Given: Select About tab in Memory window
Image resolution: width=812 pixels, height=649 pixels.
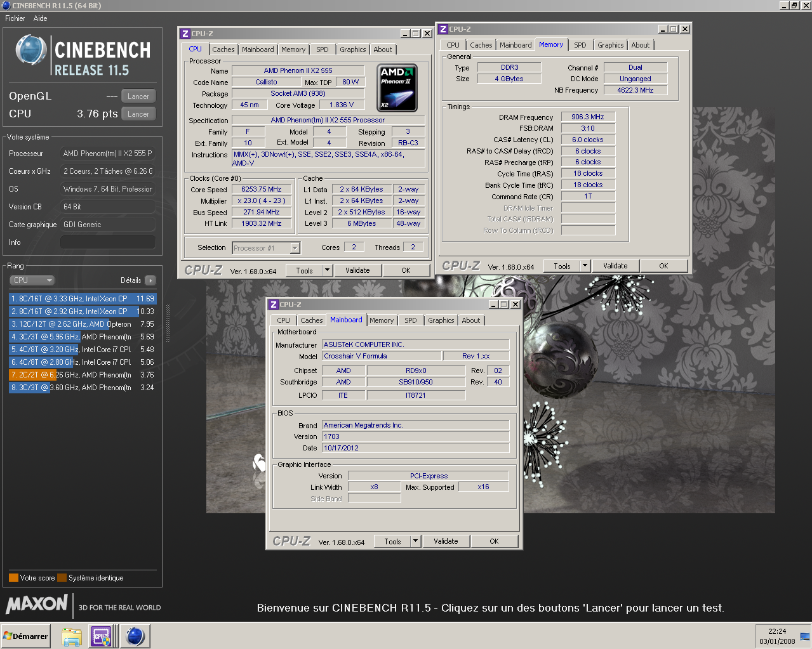Looking at the screenshot, I should (x=641, y=45).
